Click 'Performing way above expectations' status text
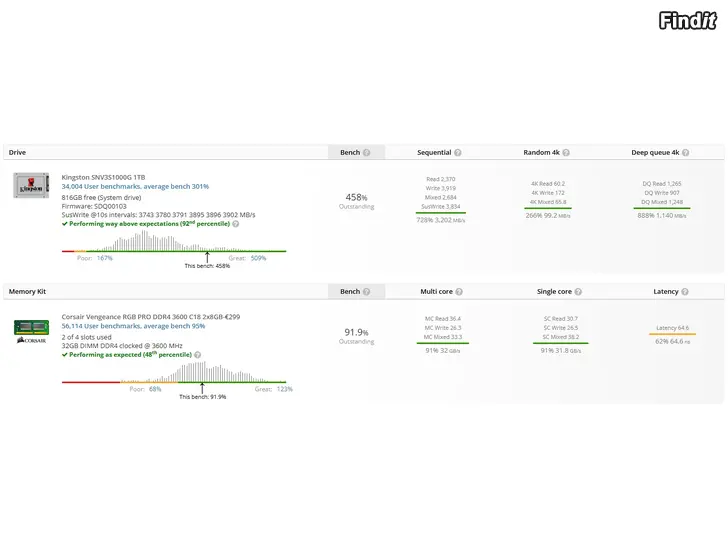 click(146, 224)
